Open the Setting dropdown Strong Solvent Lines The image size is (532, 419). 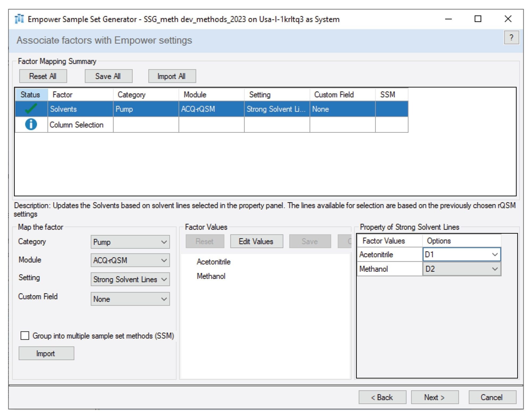click(x=130, y=279)
